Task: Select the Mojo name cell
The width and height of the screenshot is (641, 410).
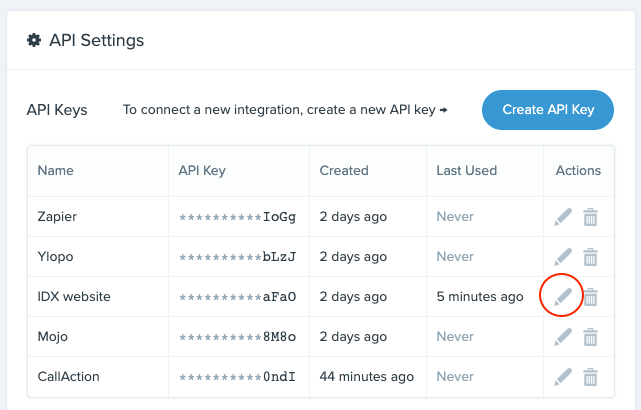Action: point(98,337)
